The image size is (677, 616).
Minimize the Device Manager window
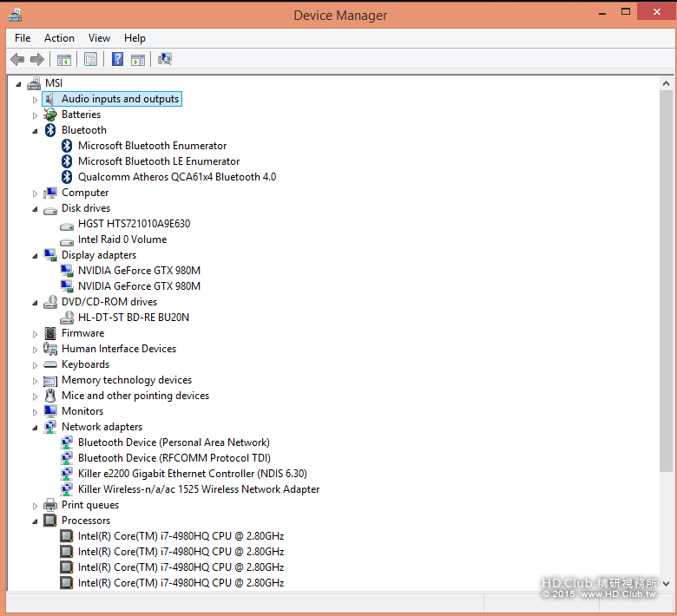click(x=602, y=13)
